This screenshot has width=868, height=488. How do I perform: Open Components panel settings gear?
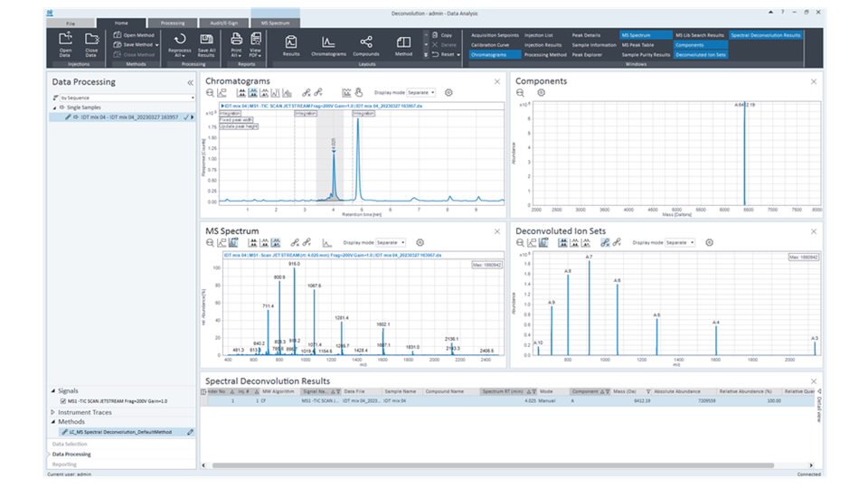(541, 92)
